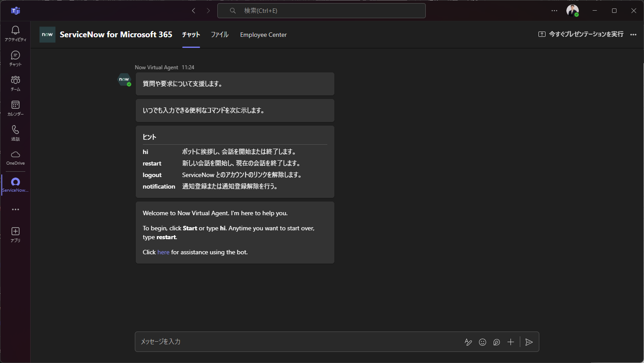Open message formatting pen icon
This screenshot has height=363, width=644.
468,342
